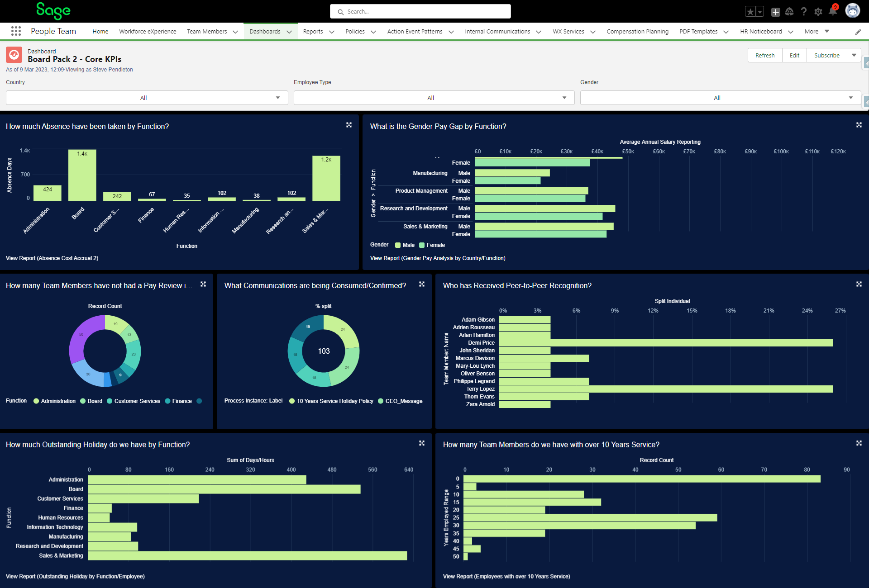Open the Help question mark icon
Viewport: 869px width, 588px height.
804,12
